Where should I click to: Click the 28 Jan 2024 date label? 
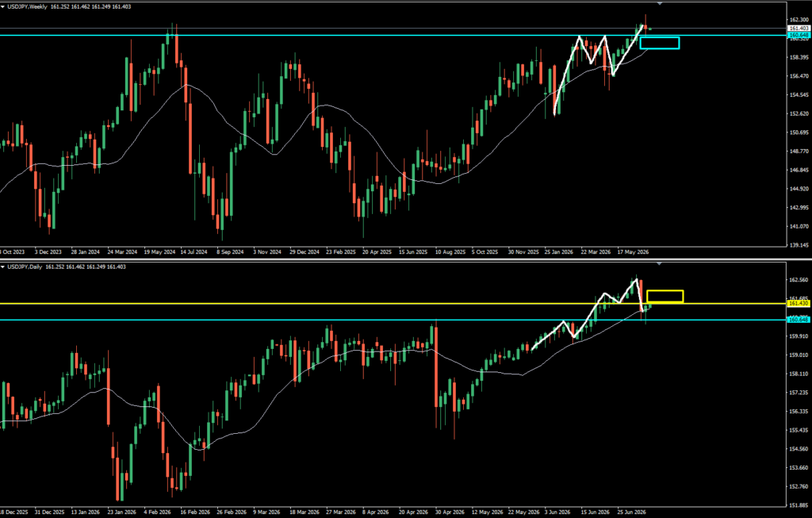[x=86, y=252]
